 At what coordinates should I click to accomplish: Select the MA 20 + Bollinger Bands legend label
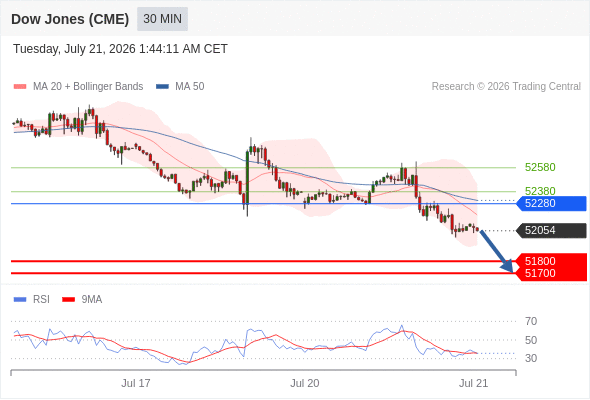tap(88, 87)
